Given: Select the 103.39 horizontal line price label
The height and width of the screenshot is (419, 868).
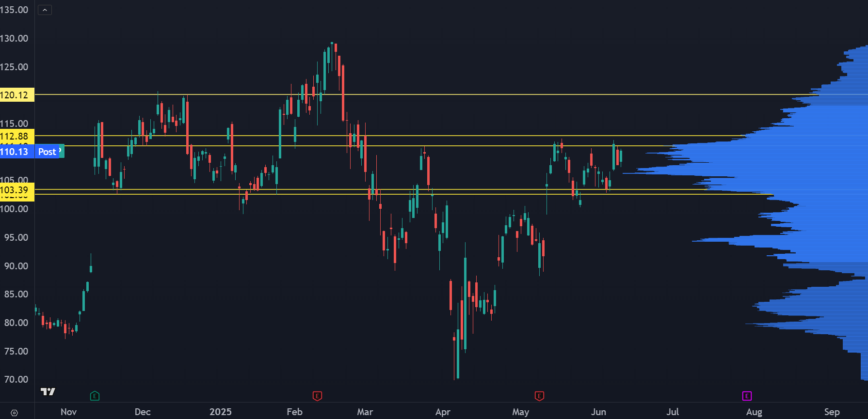Looking at the screenshot, I should coord(17,190).
